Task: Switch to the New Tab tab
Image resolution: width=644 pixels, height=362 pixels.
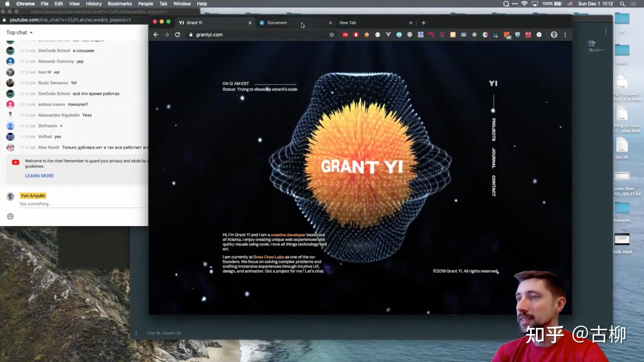Action: pos(348,23)
